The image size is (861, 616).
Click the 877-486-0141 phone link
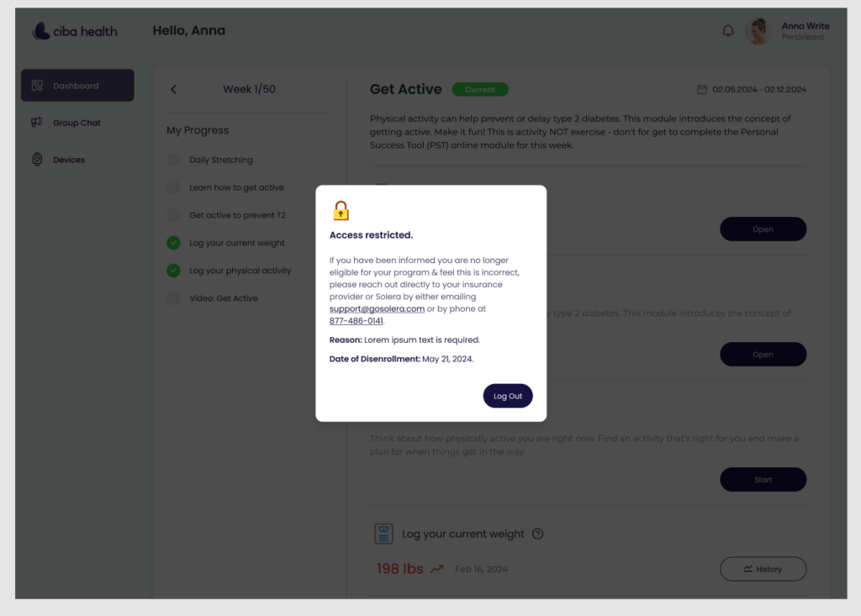point(356,321)
